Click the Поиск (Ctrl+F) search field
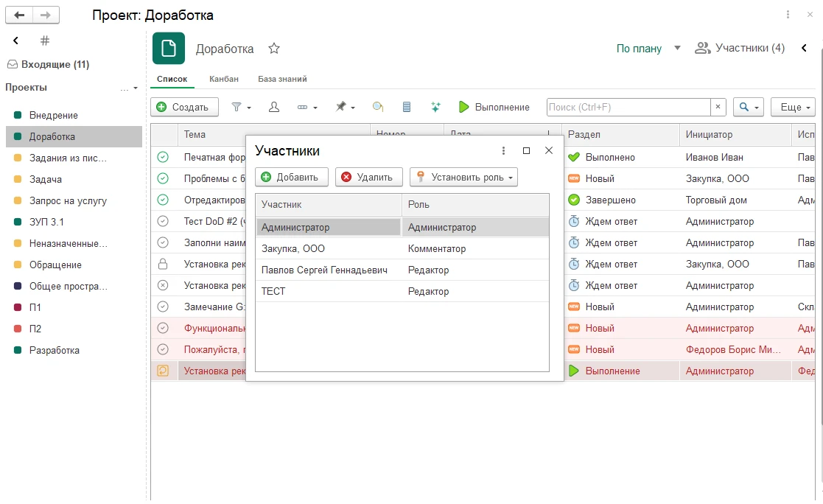The image size is (823, 504). (628, 107)
